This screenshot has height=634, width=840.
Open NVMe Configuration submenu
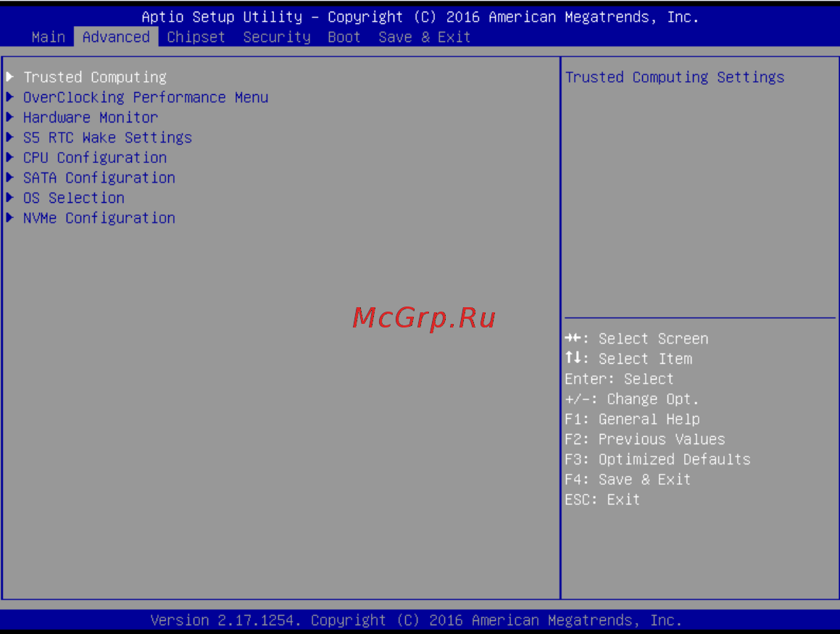coord(99,218)
